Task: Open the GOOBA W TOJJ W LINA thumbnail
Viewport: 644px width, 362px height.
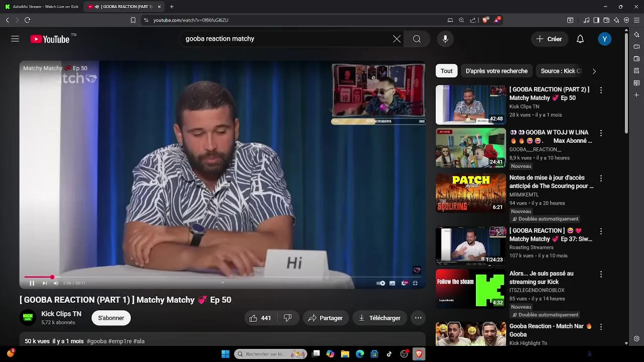Action: click(x=471, y=148)
